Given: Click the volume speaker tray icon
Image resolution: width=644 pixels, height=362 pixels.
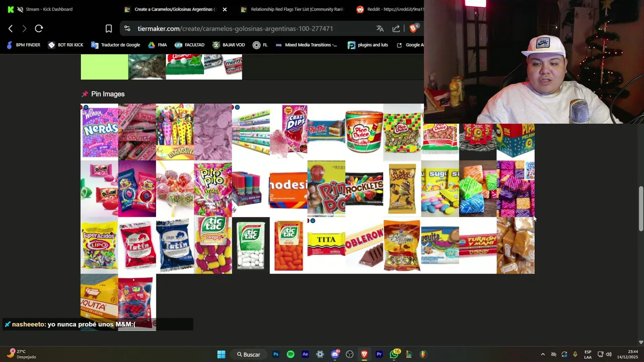Looking at the screenshot, I should click(x=608, y=354).
